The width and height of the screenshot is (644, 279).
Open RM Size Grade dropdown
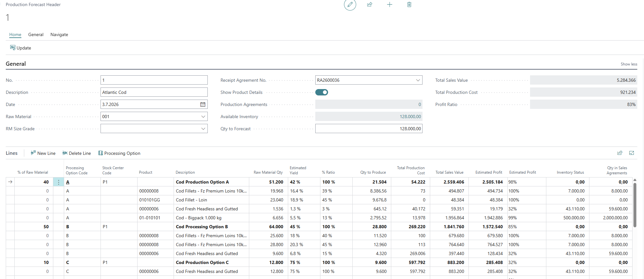tap(203, 129)
